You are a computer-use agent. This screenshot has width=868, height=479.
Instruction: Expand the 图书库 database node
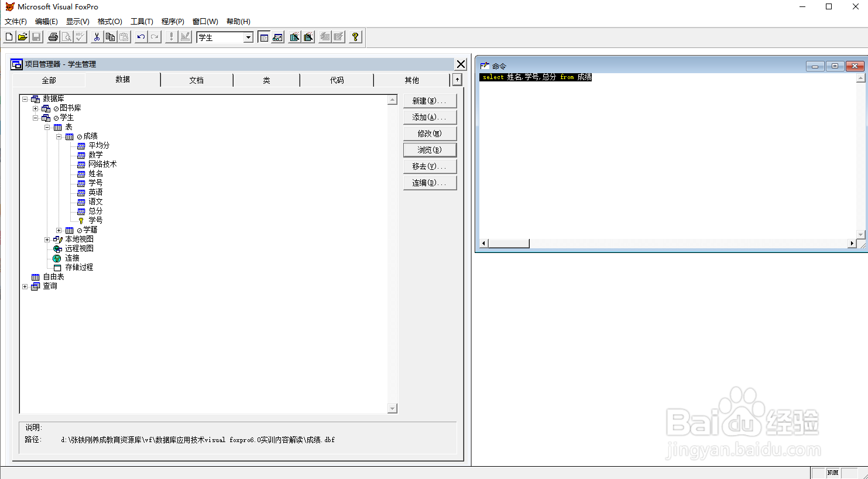35,108
